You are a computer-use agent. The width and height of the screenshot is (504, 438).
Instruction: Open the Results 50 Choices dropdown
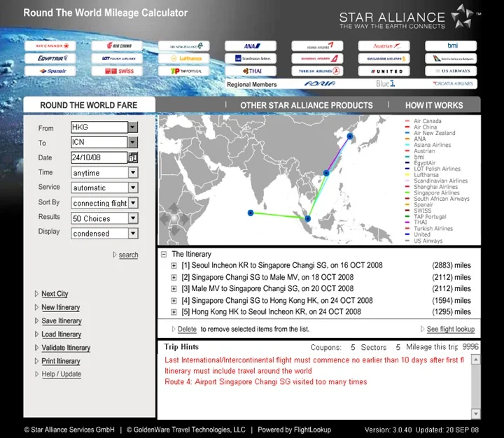point(133,218)
